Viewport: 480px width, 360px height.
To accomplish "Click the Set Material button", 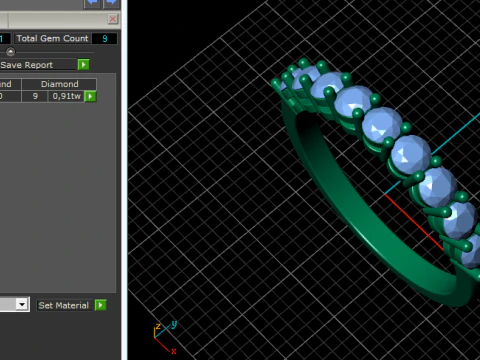I will click(x=64, y=305).
